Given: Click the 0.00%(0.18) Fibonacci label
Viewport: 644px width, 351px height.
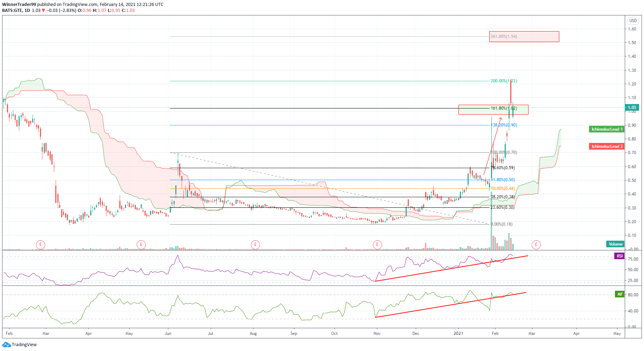Looking at the screenshot, I should (x=502, y=224).
